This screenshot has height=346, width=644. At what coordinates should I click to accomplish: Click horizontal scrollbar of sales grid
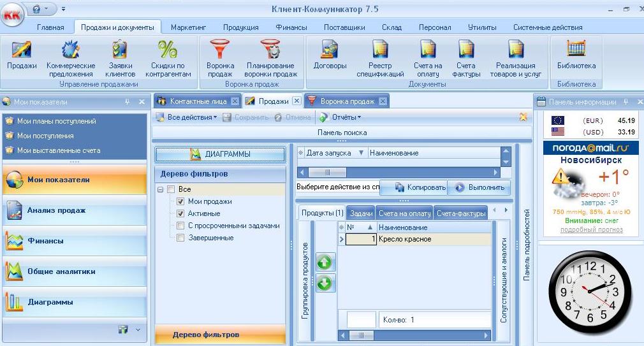(x=399, y=172)
